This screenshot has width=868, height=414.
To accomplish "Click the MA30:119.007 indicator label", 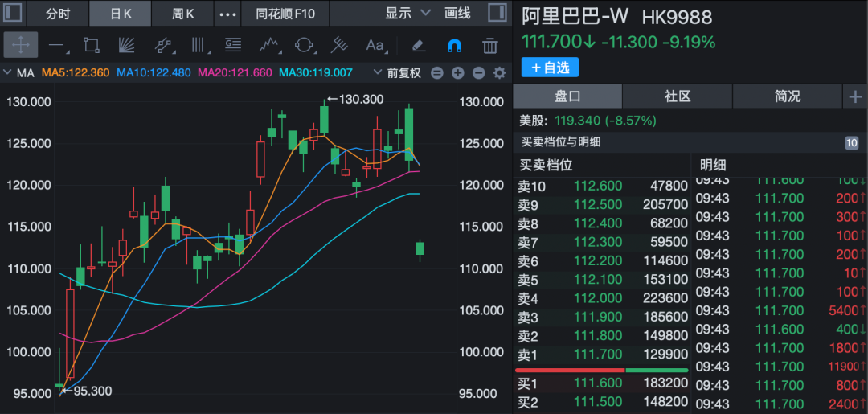I will (316, 72).
